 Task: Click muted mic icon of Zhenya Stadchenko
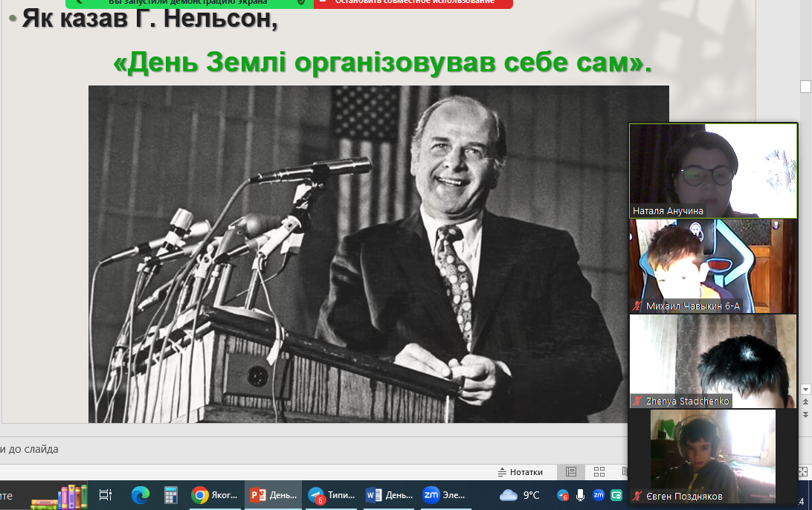pos(637,401)
